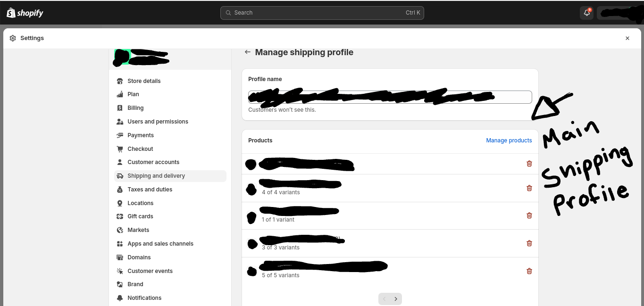This screenshot has height=306, width=644.
Task: Close the Settings panel
Action: pos(627,38)
